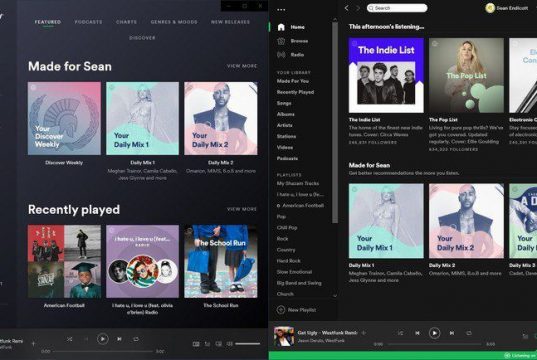The width and height of the screenshot is (537, 360).
Task: Skip to next track in right window
Action: click(x=452, y=333)
